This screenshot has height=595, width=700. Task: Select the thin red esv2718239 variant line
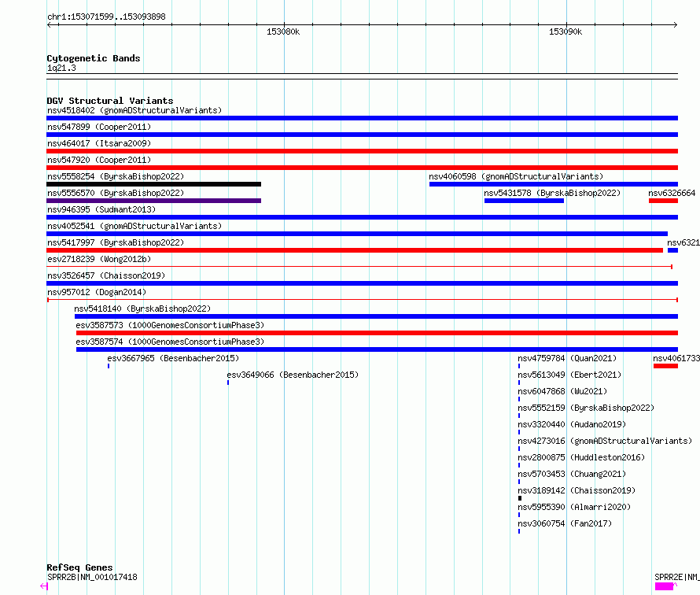(x=359, y=267)
